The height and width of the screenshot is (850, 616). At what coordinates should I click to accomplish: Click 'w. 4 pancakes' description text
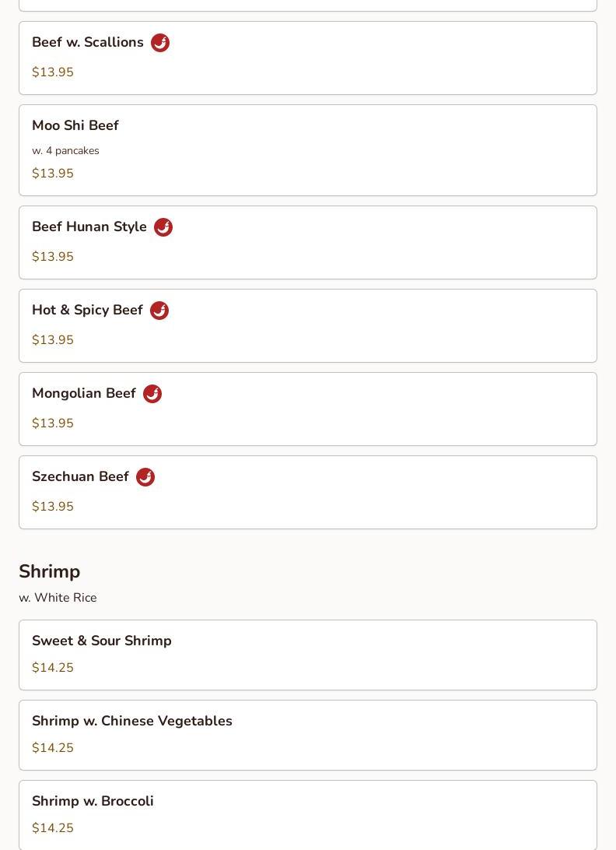(x=65, y=150)
